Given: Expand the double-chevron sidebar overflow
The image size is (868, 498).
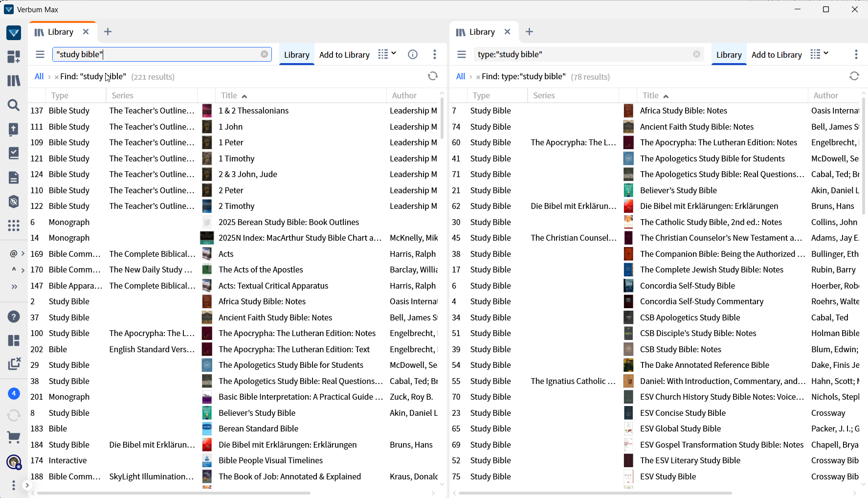Looking at the screenshot, I should (14, 287).
